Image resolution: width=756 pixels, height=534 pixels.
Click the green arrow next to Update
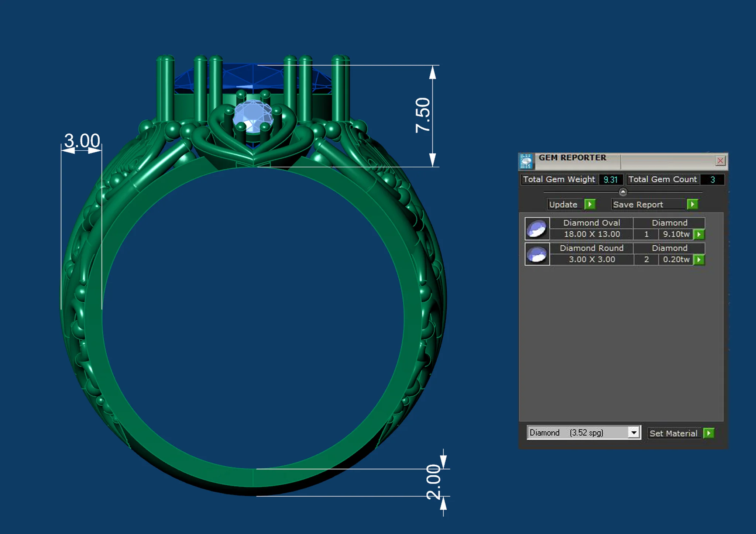pyautogui.click(x=590, y=204)
